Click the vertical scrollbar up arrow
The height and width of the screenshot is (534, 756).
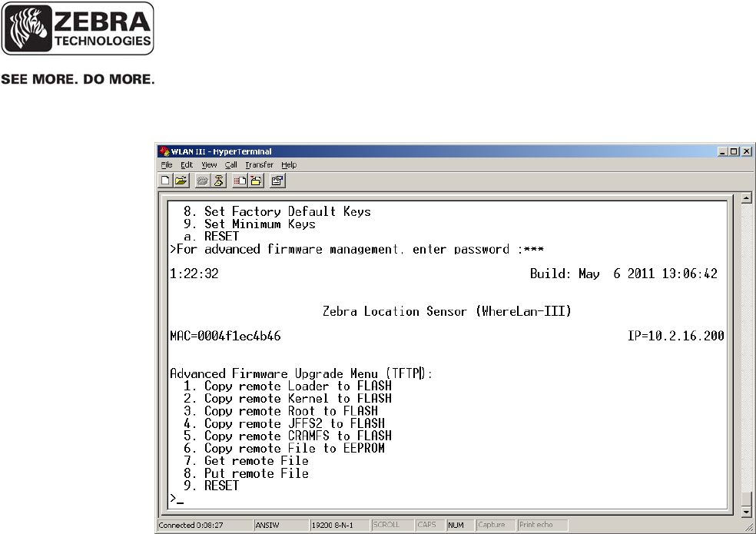[x=746, y=197]
